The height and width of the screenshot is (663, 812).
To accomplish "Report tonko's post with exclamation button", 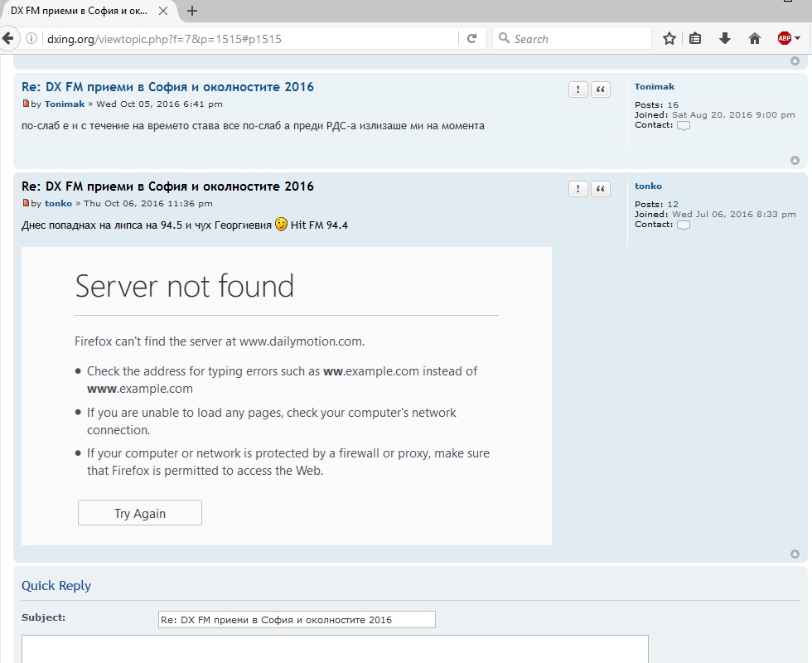I will click(x=578, y=189).
